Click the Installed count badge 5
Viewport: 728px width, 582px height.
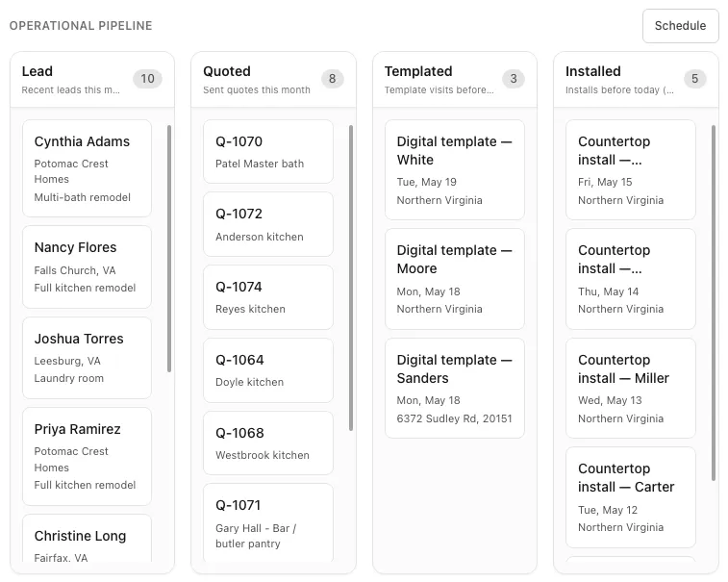pos(694,79)
